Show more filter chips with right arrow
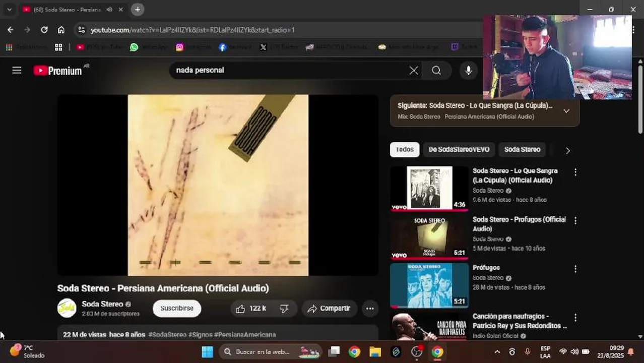This screenshot has height=363, width=644. 568,150
